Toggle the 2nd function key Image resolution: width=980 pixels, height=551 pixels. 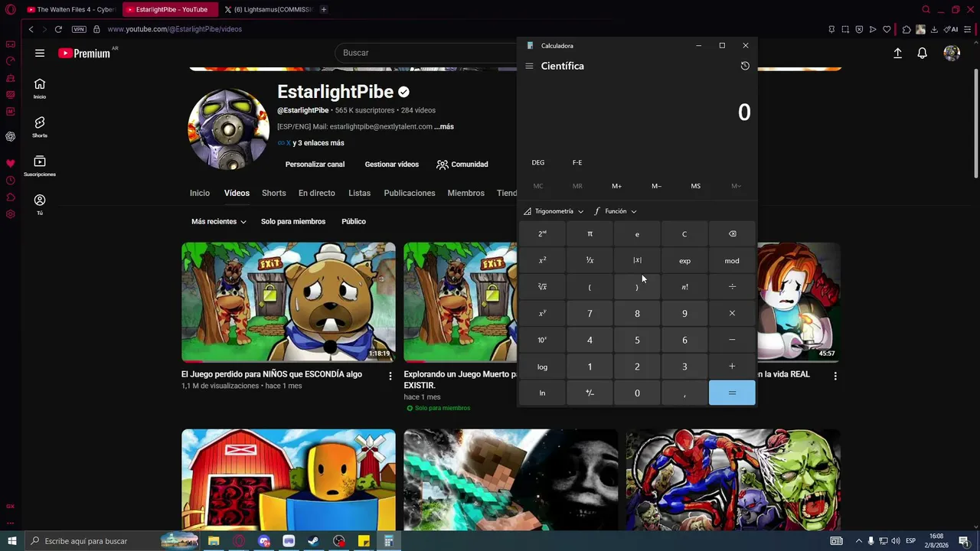(542, 234)
